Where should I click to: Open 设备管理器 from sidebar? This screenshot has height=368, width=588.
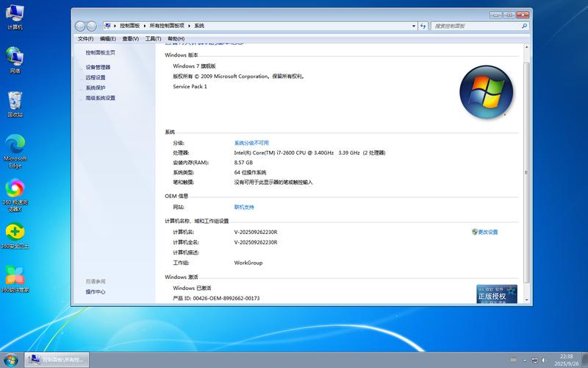pos(98,67)
